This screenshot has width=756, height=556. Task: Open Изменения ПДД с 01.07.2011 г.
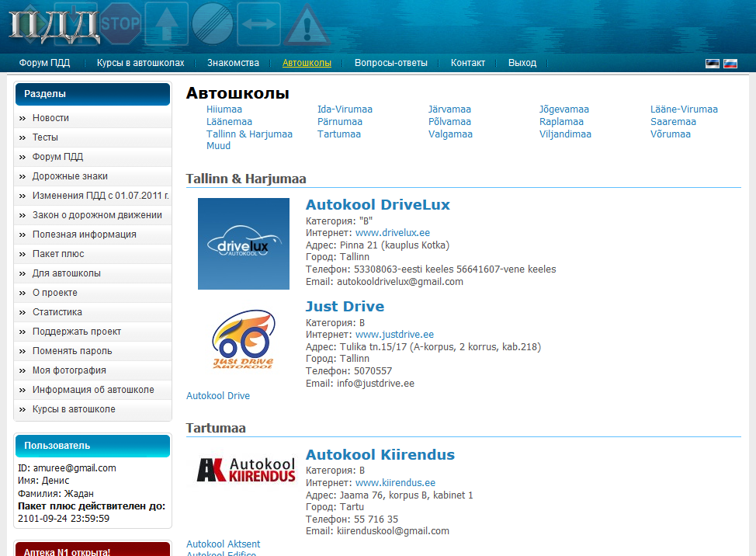[x=92, y=196]
